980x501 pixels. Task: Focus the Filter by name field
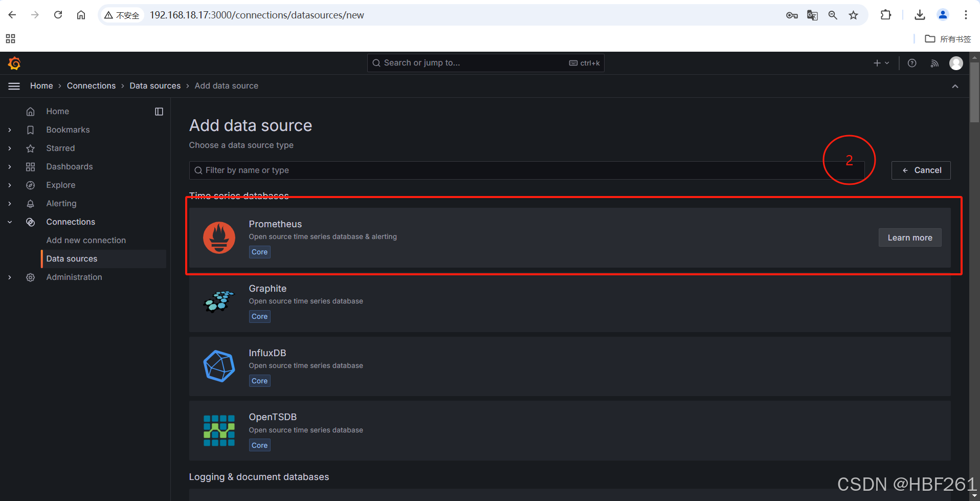(527, 170)
